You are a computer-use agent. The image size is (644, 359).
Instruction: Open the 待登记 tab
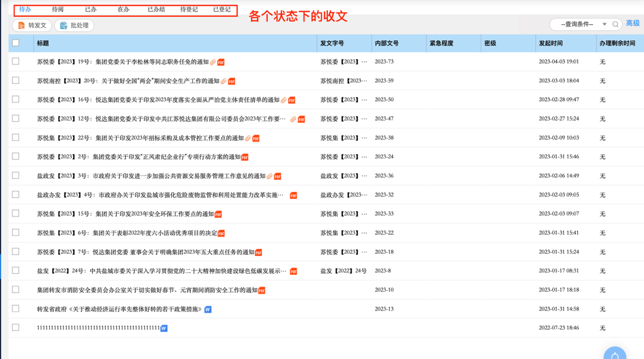pos(189,10)
